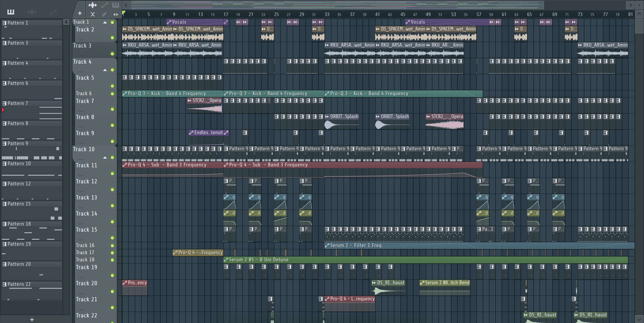Click the right arrow of the horizontal scroll overview

click(631, 5)
